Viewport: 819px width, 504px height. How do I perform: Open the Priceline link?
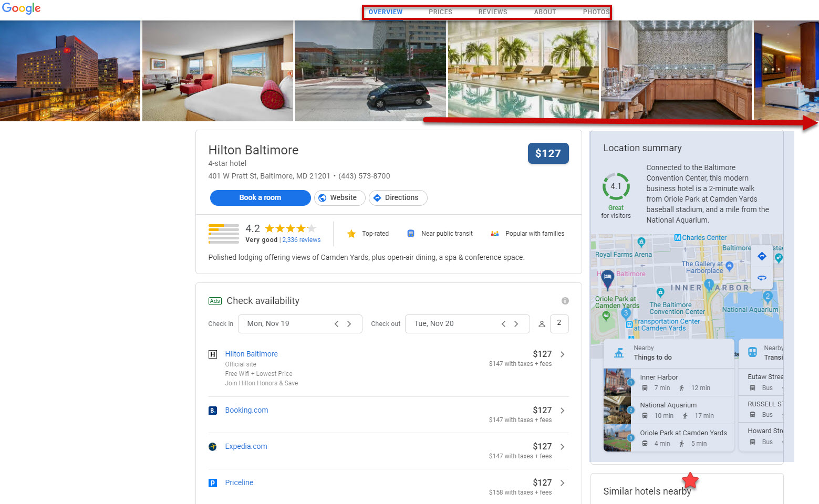pos(239,483)
